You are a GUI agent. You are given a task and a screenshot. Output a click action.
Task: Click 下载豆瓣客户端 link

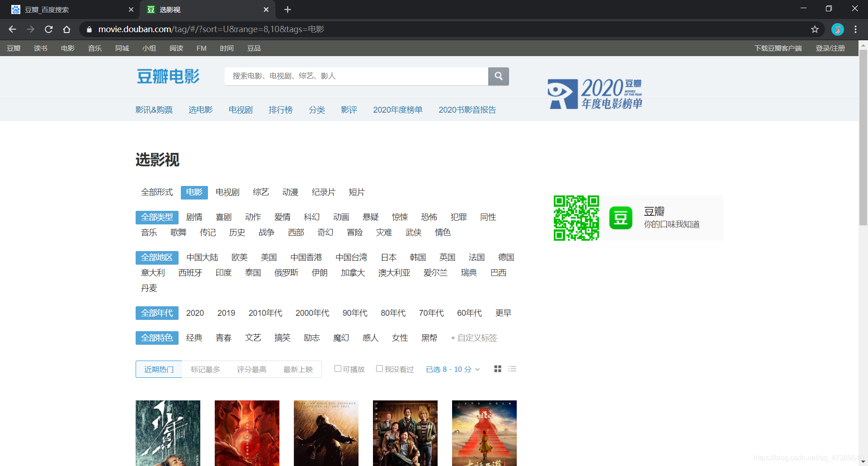778,48
